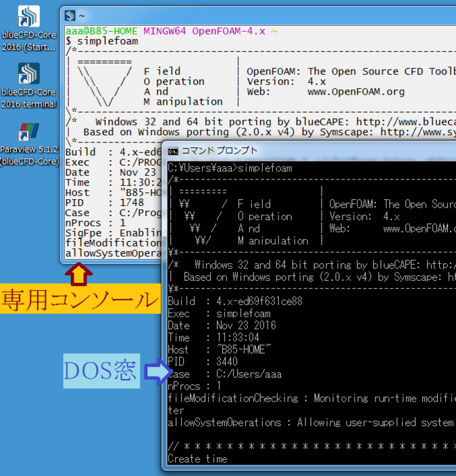Click the "Exec : simplefoam" line
456x476 pixels.
[x=219, y=313]
